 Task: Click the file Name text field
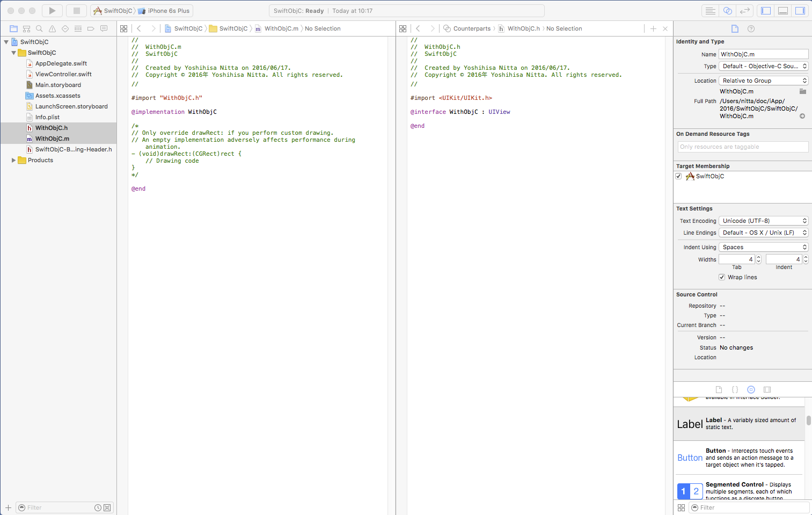pos(763,54)
